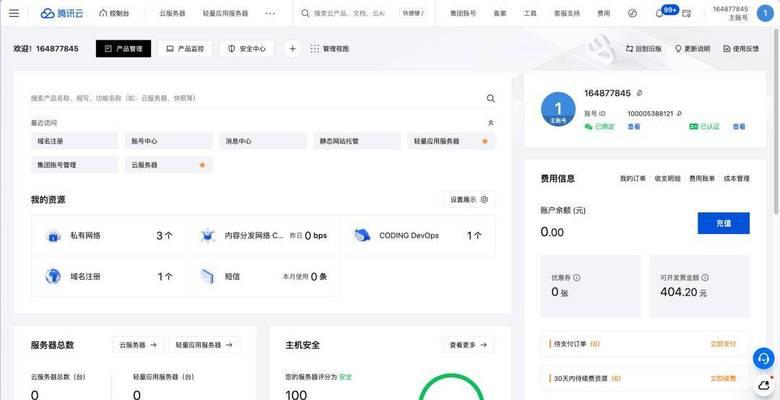
Task: Click the 域名注册 globe icon
Action: pyautogui.click(x=53, y=277)
